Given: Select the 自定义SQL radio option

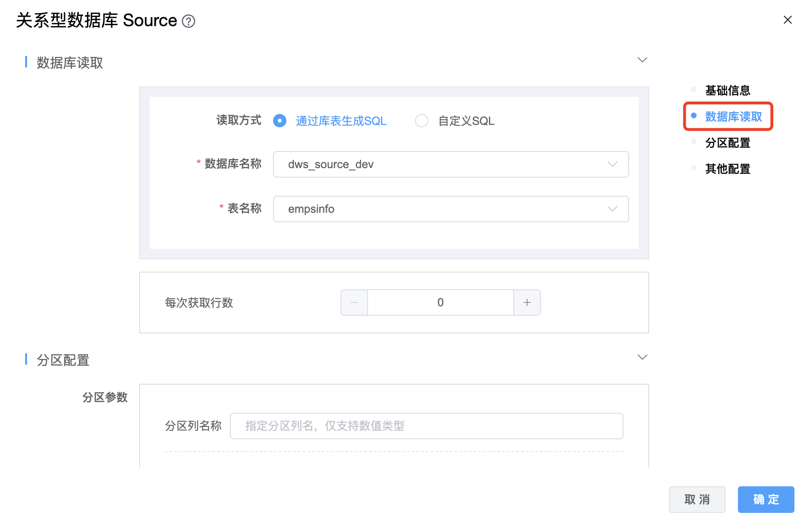Looking at the screenshot, I should pos(421,121).
